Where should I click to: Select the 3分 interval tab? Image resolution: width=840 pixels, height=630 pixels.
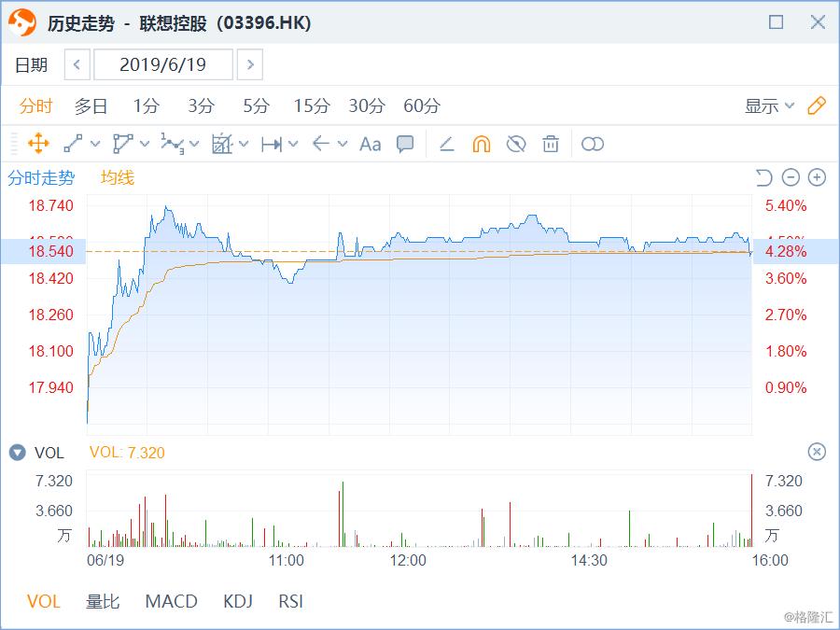click(x=201, y=105)
